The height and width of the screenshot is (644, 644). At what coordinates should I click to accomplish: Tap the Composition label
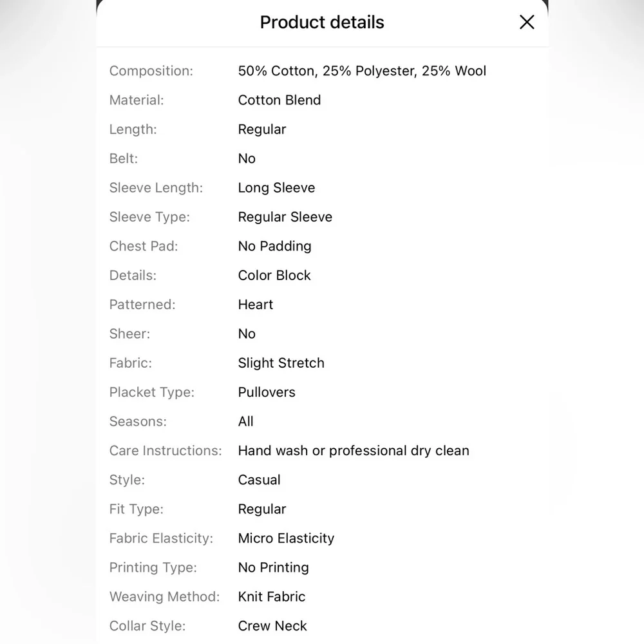coord(151,71)
